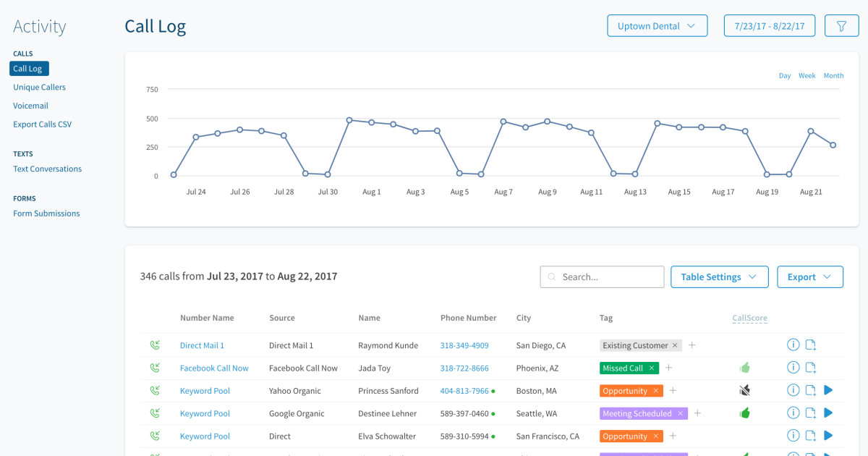Screen dimensions: 868x456
Task: Click the plus icon to add tag for Raymond Kunde
Action: (x=692, y=345)
